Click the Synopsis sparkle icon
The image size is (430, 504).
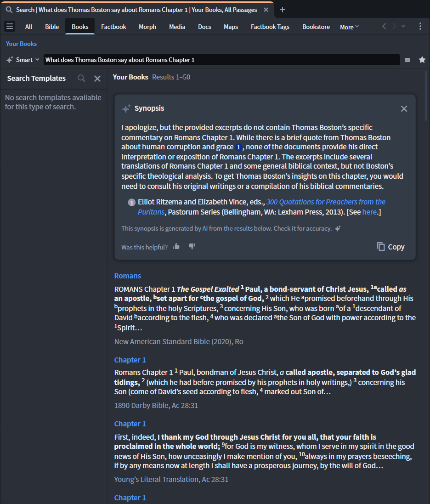click(126, 108)
